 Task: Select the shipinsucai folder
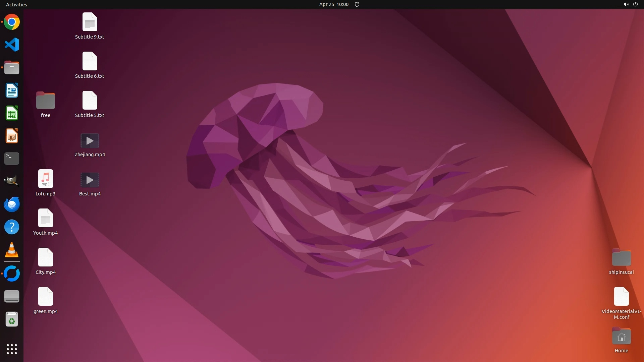coord(621,258)
